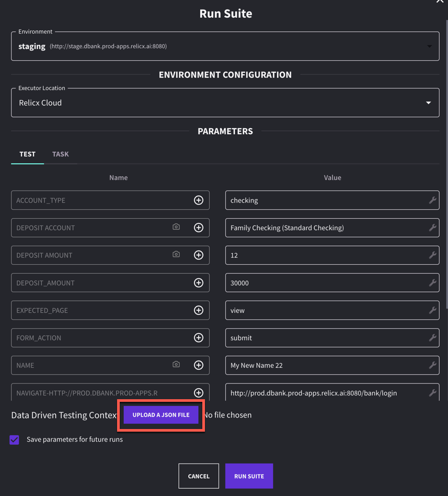Click the wrench icon for My New Name 22
Image resolution: width=448 pixels, height=496 pixels.
[432, 365]
